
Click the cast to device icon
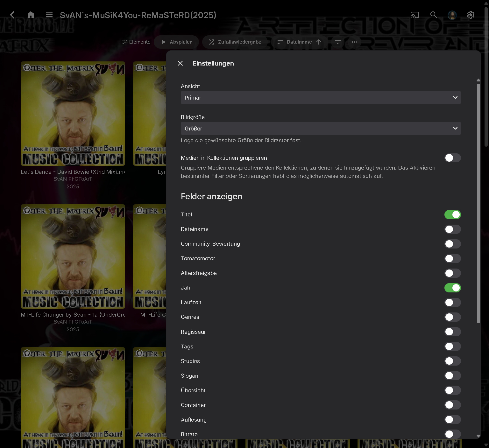[415, 15]
